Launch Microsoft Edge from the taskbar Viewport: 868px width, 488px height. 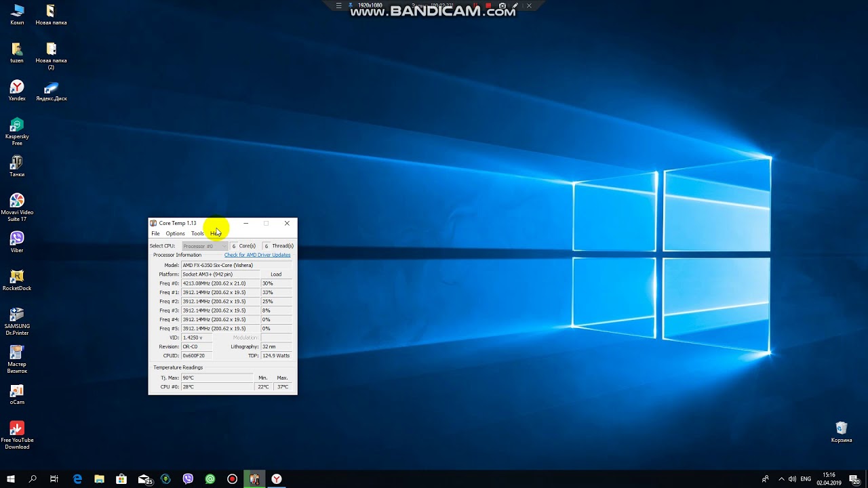pyautogui.click(x=77, y=479)
